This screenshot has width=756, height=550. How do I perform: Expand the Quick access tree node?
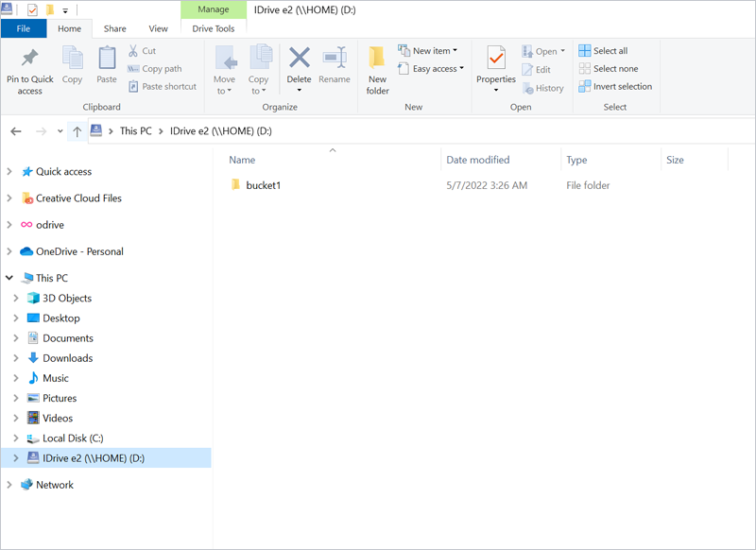9,172
